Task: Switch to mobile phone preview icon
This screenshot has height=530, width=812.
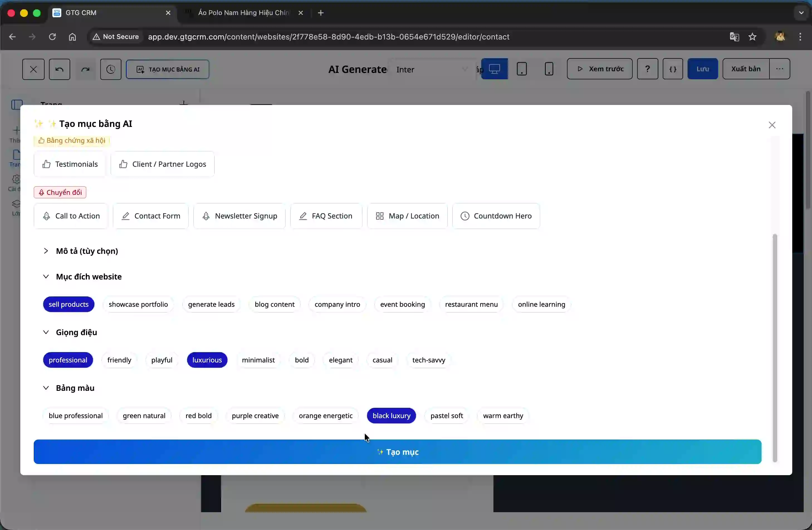Action: 549,69
